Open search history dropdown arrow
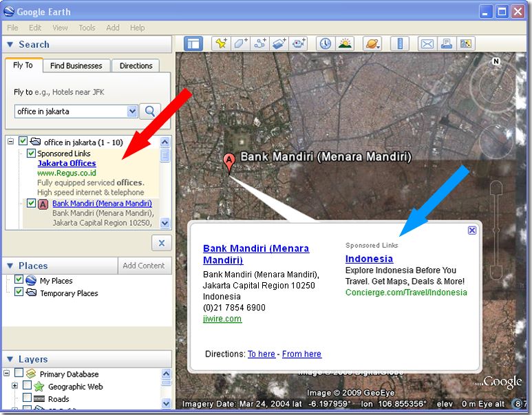This screenshot has width=532, height=415. click(x=132, y=111)
